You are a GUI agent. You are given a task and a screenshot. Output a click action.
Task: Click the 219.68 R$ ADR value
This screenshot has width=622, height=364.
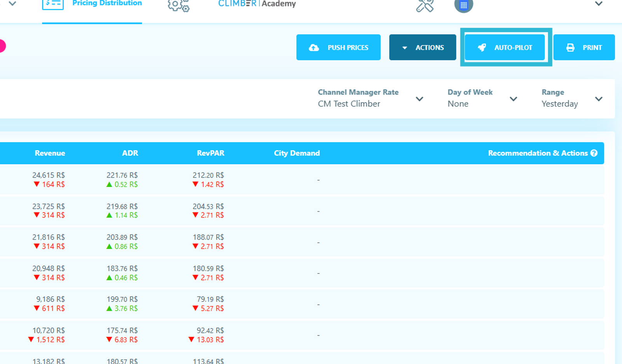[122, 206]
